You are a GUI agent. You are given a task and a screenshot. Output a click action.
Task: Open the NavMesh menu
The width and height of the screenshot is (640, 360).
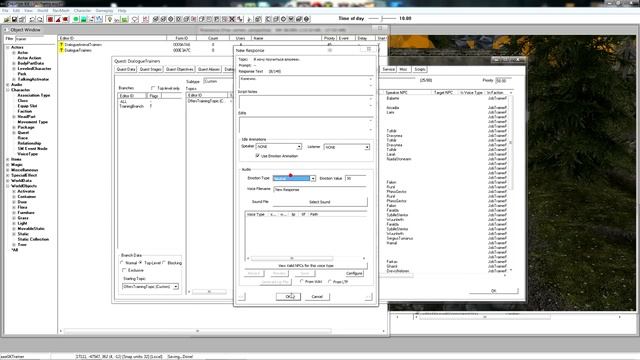(x=61, y=11)
